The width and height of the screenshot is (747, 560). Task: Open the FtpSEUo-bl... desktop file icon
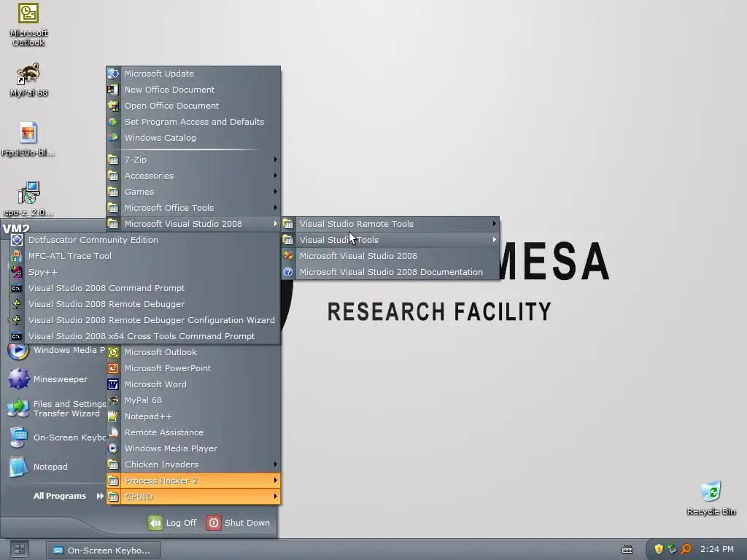pos(28,133)
